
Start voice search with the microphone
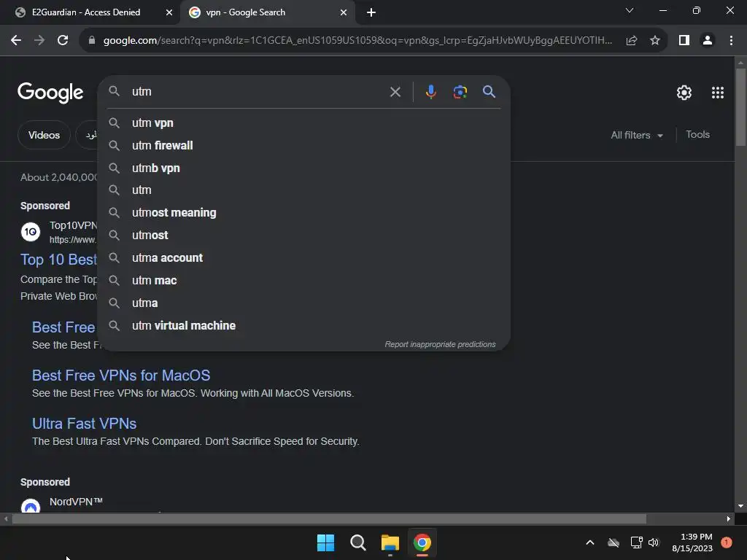click(430, 91)
